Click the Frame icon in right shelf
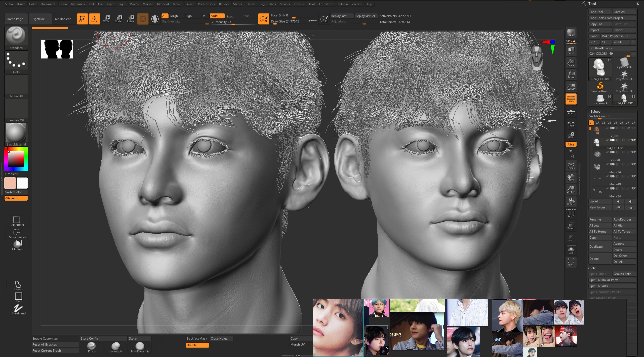The image size is (644, 357). [571, 165]
